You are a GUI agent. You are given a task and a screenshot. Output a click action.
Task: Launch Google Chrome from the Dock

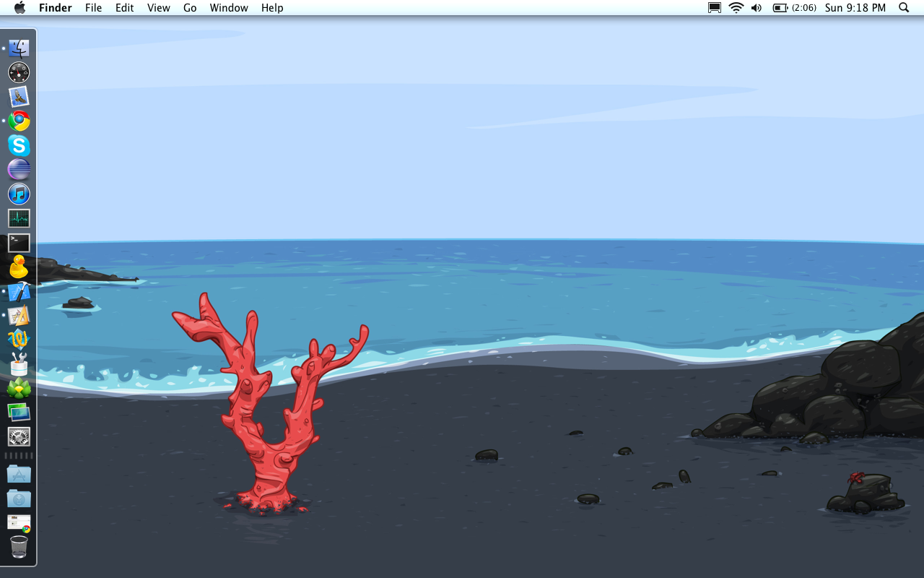[x=19, y=121]
